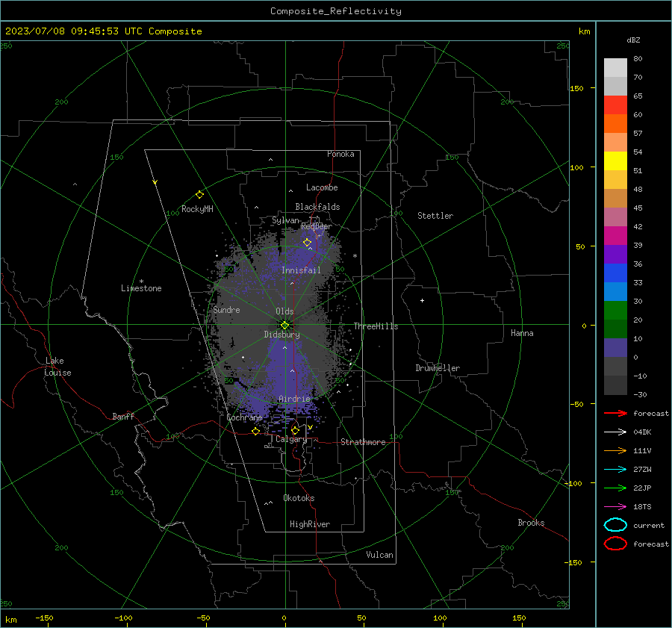Click the Vulcan town label

[x=379, y=555]
